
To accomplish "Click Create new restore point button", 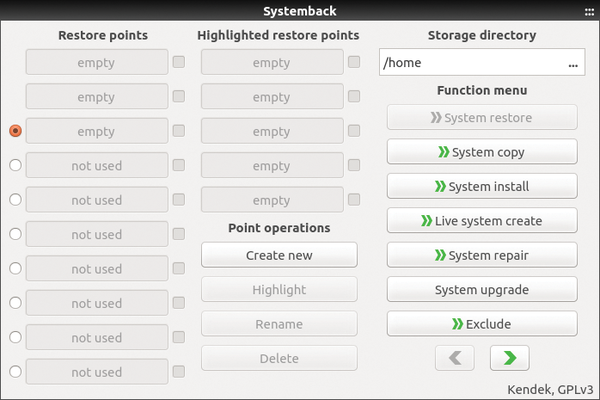I will click(279, 255).
